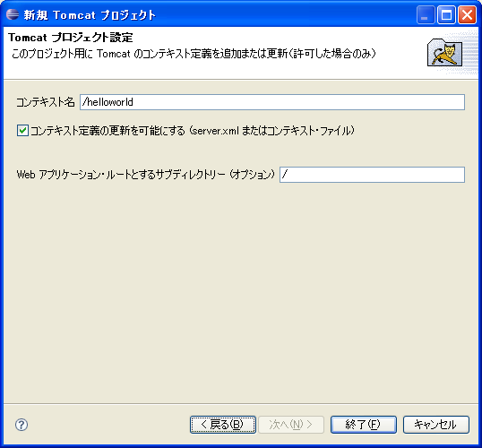The width and height of the screenshot is (482, 448).
Task: Click the description text under the heading
Action: (x=194, y=54)
